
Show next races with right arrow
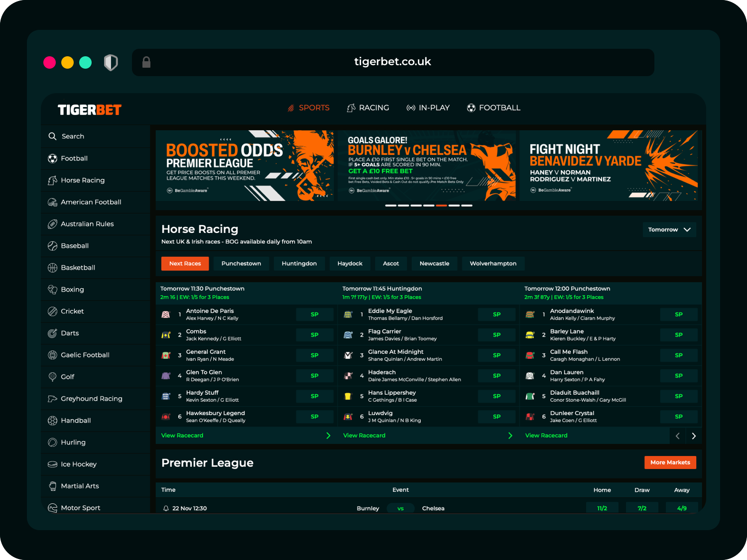(694, 436)
